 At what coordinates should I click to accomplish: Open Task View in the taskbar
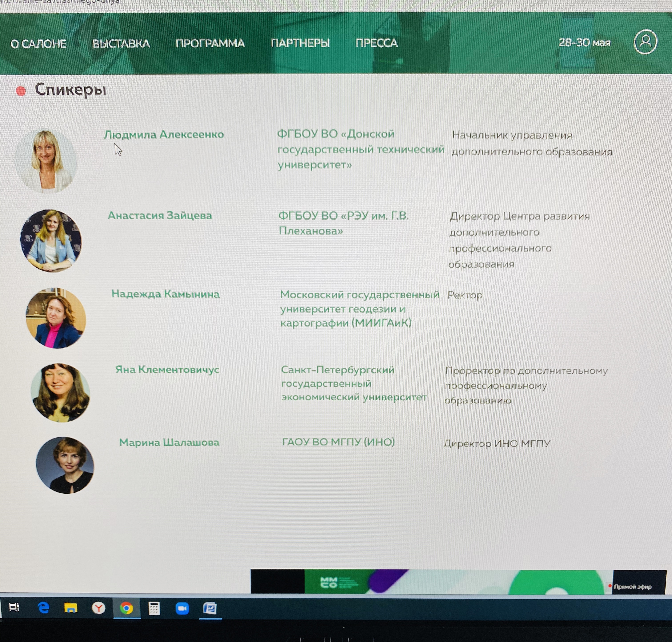[x=14, y=607]
